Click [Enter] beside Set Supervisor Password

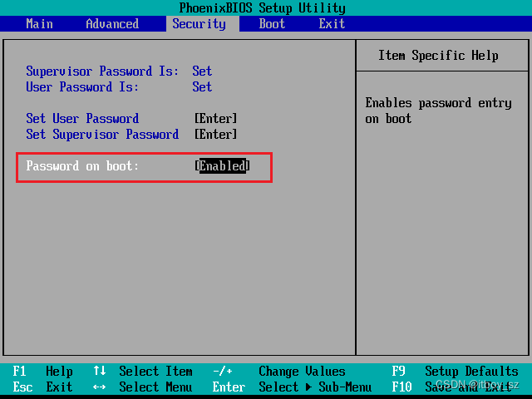[216, 135]
